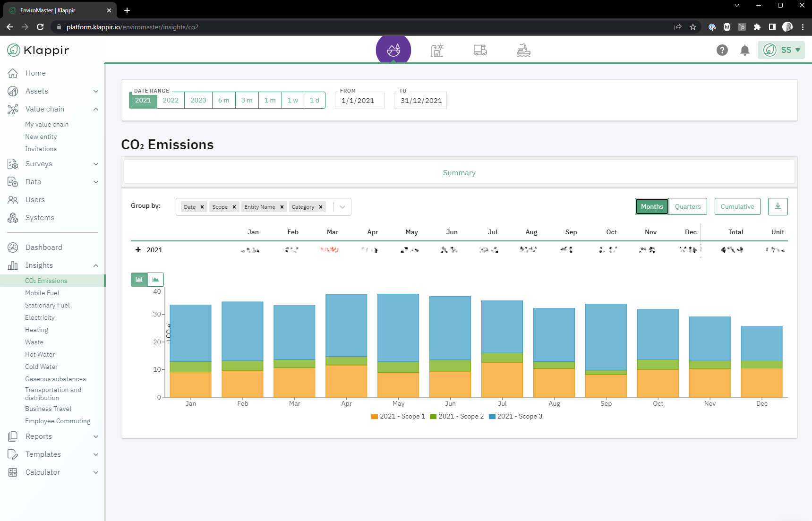Expand the Data menu chevron
The image size is (812, 521).
[x=96, y=182]
